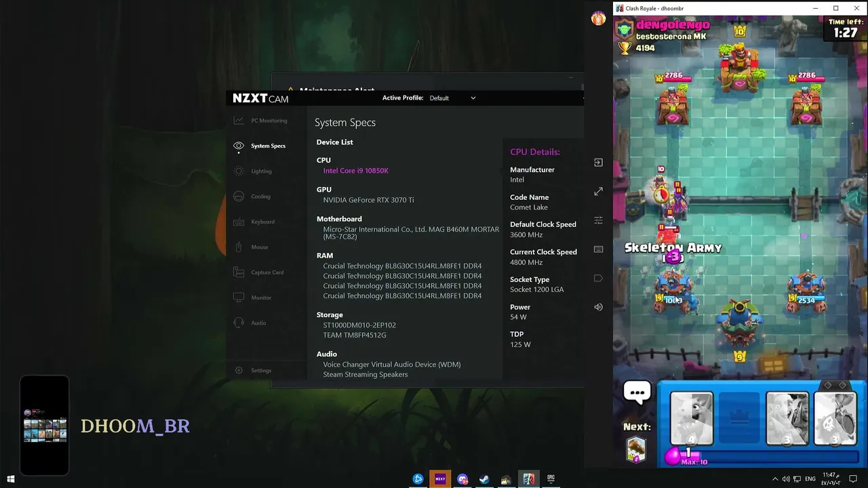Image resolution: width=868 pixels, height=488 pixels.
Task: Open the network icon in system tray
Action: 797,479
